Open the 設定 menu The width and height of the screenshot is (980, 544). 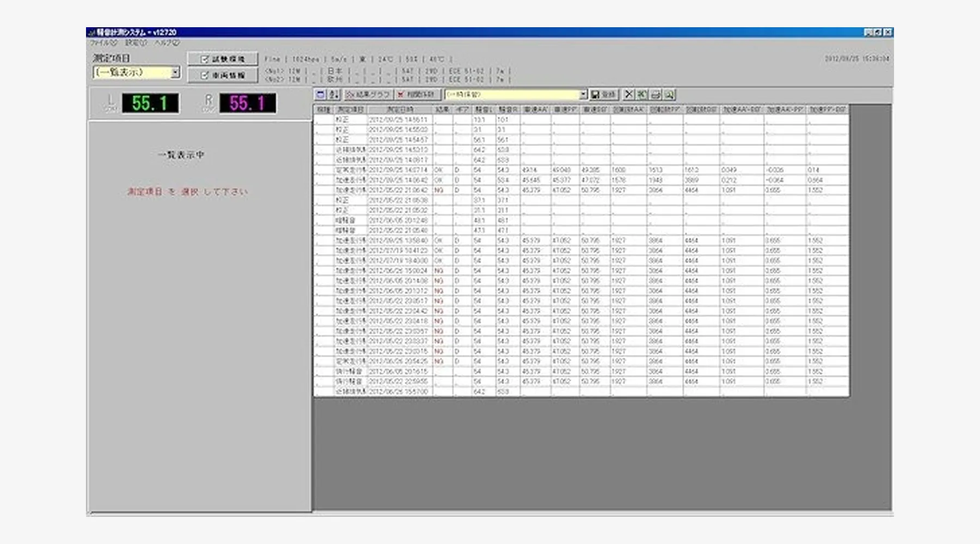[136, 42]
